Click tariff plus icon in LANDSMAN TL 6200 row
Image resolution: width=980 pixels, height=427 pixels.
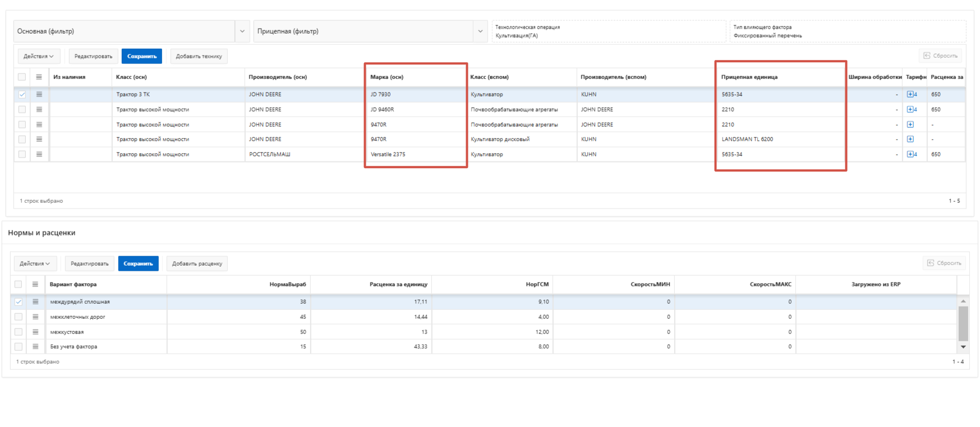pos(910,139)
